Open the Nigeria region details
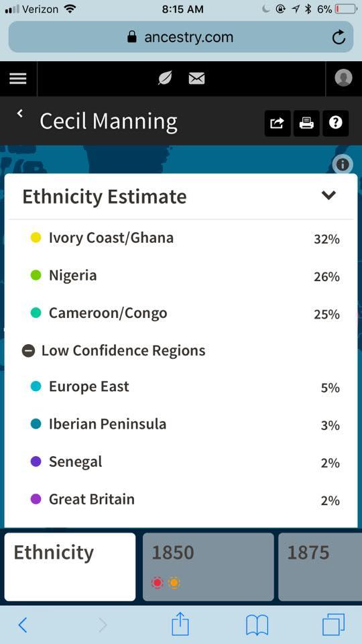362x644 pixels. pos(181,276)
